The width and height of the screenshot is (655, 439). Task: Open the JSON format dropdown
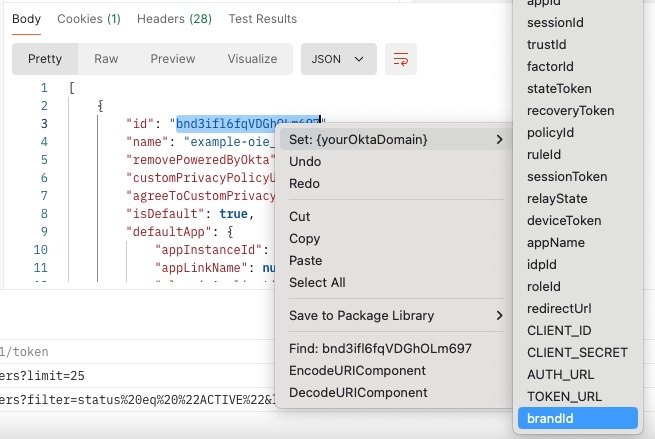[x=338, y=59]
